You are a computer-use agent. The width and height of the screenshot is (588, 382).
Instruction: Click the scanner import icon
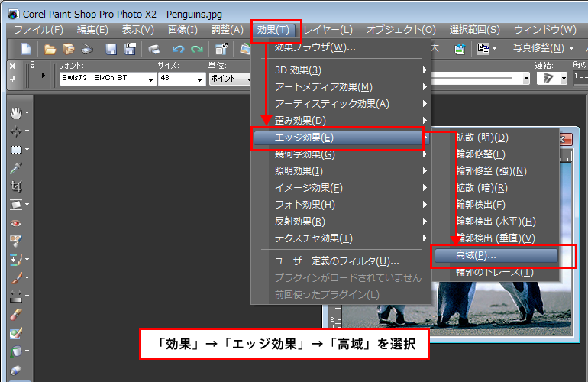87,49
